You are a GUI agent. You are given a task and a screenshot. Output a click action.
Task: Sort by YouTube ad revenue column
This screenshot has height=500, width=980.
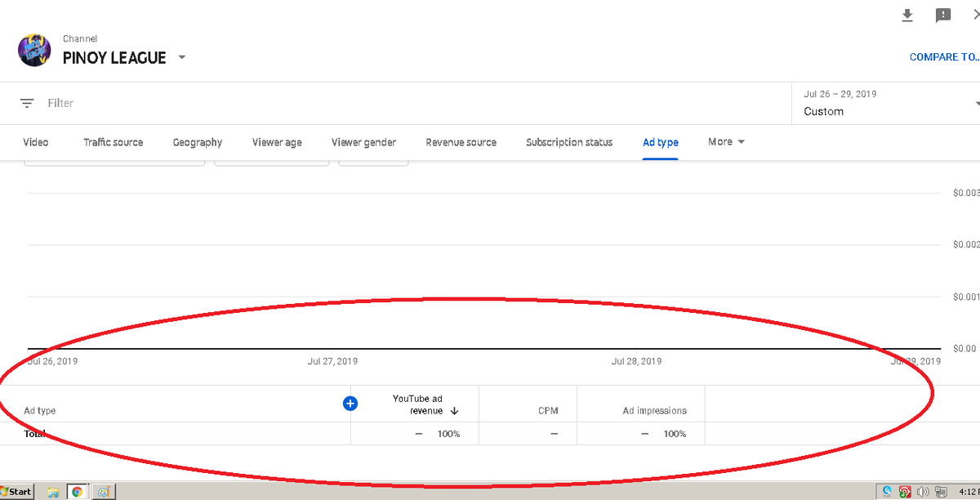click(x=425, y=404)
